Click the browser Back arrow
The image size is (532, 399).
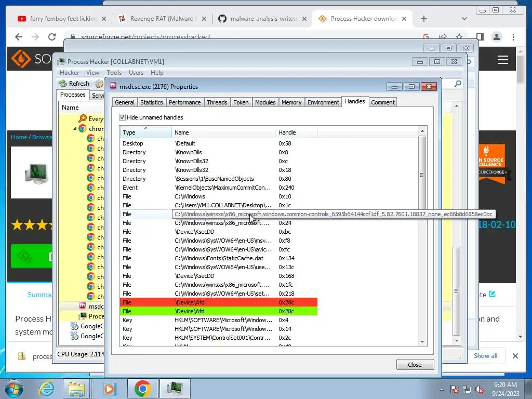coord(19,37)
